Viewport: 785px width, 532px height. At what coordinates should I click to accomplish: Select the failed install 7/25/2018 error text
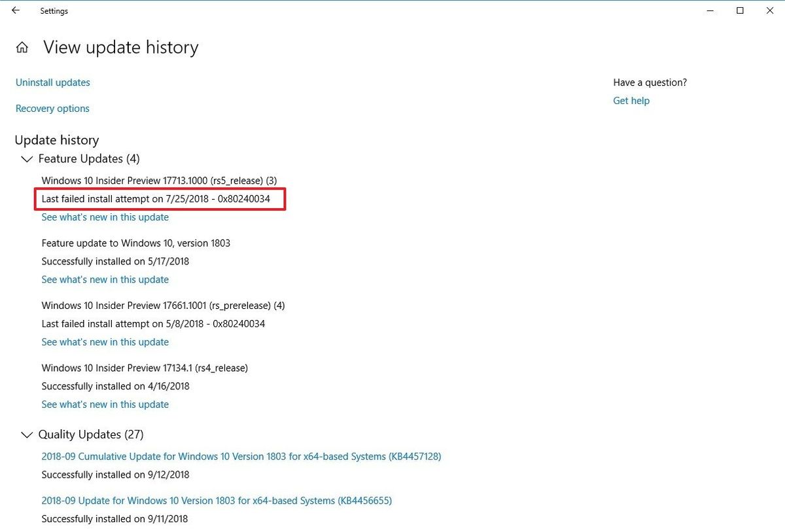(x=156, y=198)
